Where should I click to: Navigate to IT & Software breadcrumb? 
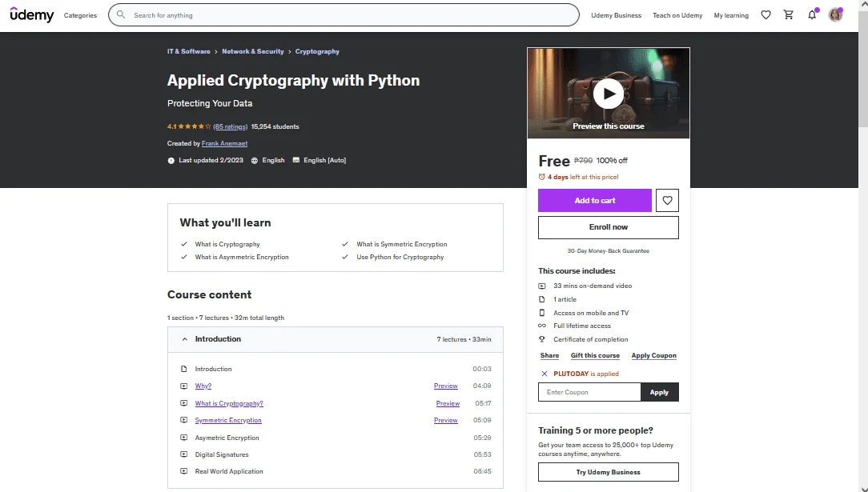pyautogui.click(x=189, y=51)
